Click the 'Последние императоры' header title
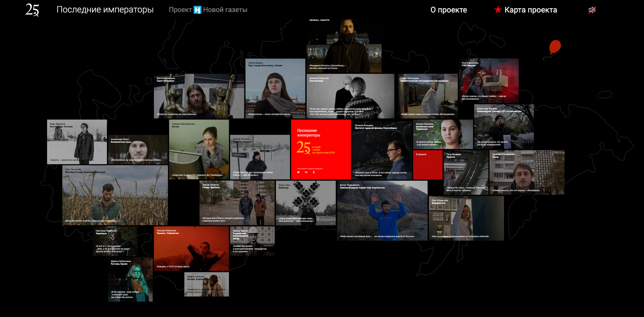 (105, 10)
